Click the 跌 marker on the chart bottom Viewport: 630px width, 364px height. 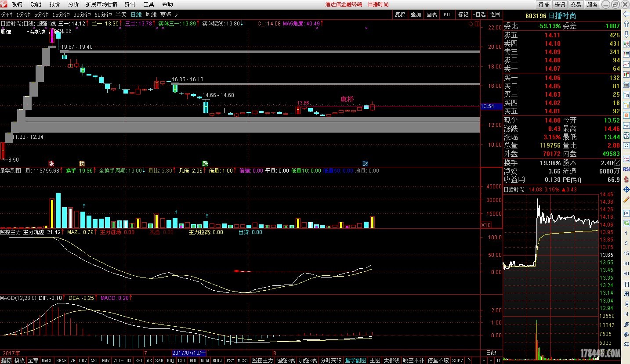[x=205, y=163]
